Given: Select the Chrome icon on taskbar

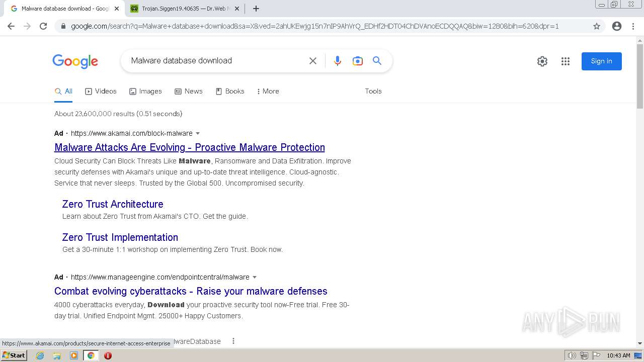Looking at the screenshot, I should click(x=91, y=355).
